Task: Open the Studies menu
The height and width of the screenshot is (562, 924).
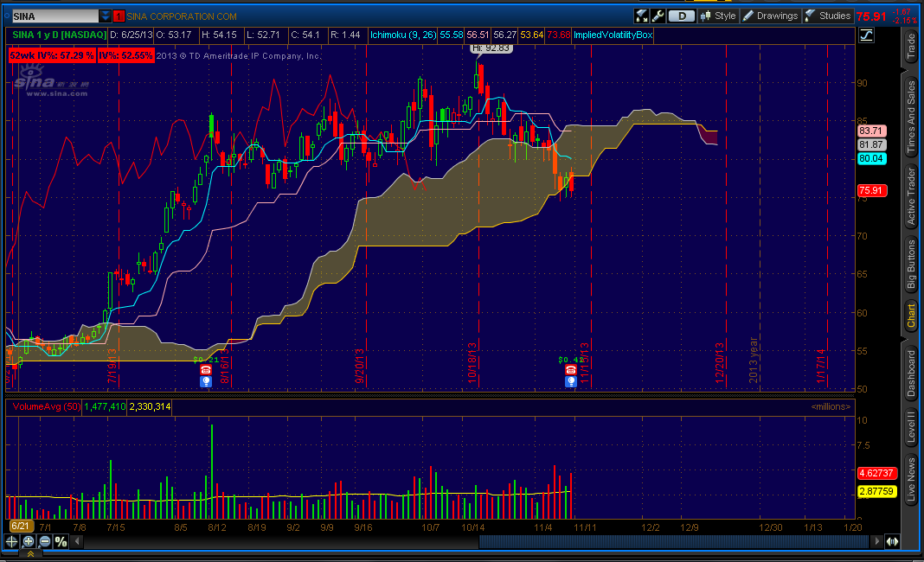Action: [x=828, y=16]
